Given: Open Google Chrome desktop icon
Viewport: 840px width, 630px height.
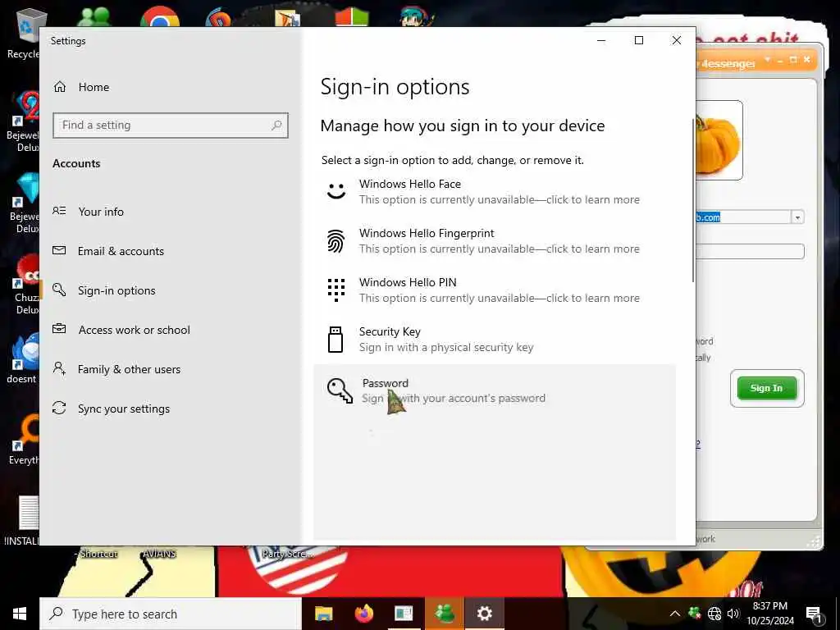Looking at the screenshot, I should tap(160, 16).
